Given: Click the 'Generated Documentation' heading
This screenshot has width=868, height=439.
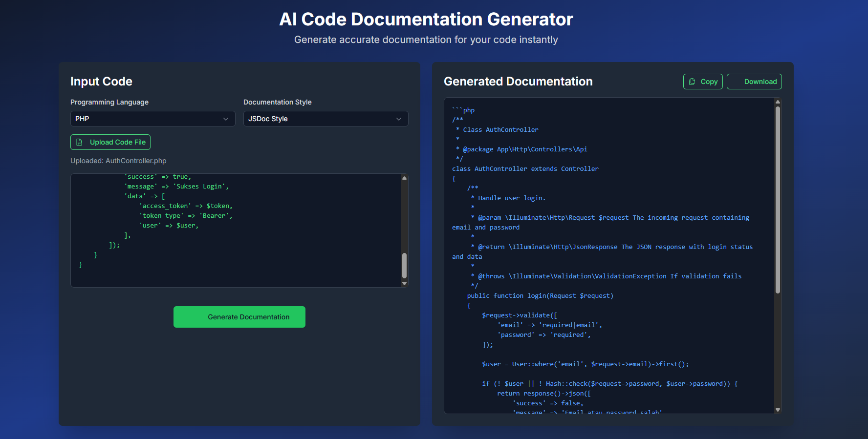Looking at the screenshot, I should coord(518,82).
